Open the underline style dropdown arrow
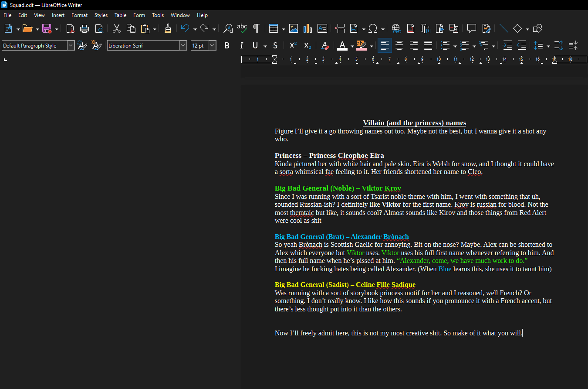 click(x=265, y=46)
